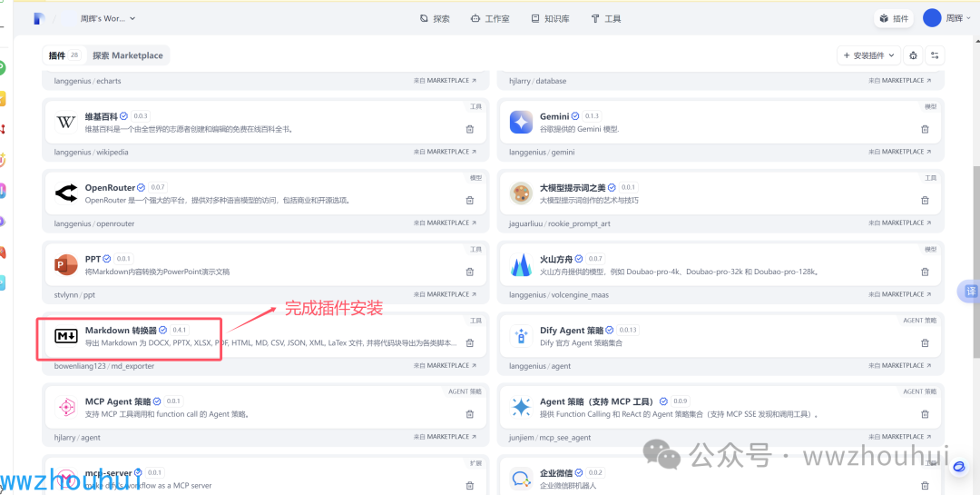Select the 插件 28 tab
Image resolution: width=980 pixels, height=495 pixels.
64,55
